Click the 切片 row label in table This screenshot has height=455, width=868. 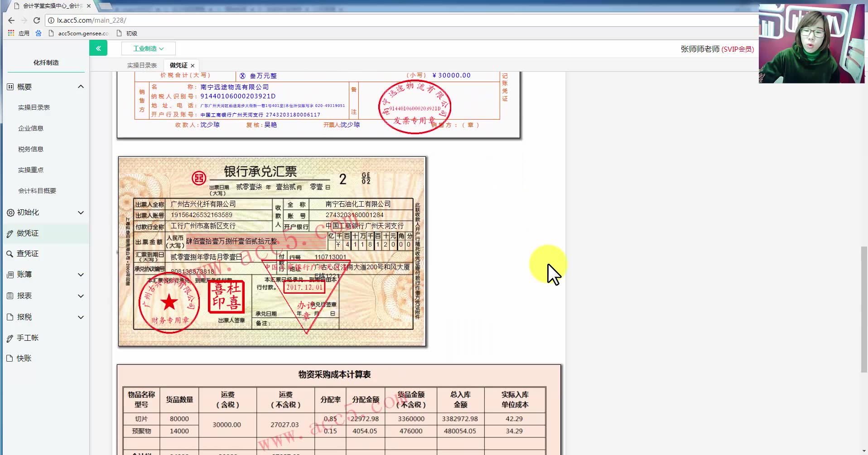(x=141, y=419)
